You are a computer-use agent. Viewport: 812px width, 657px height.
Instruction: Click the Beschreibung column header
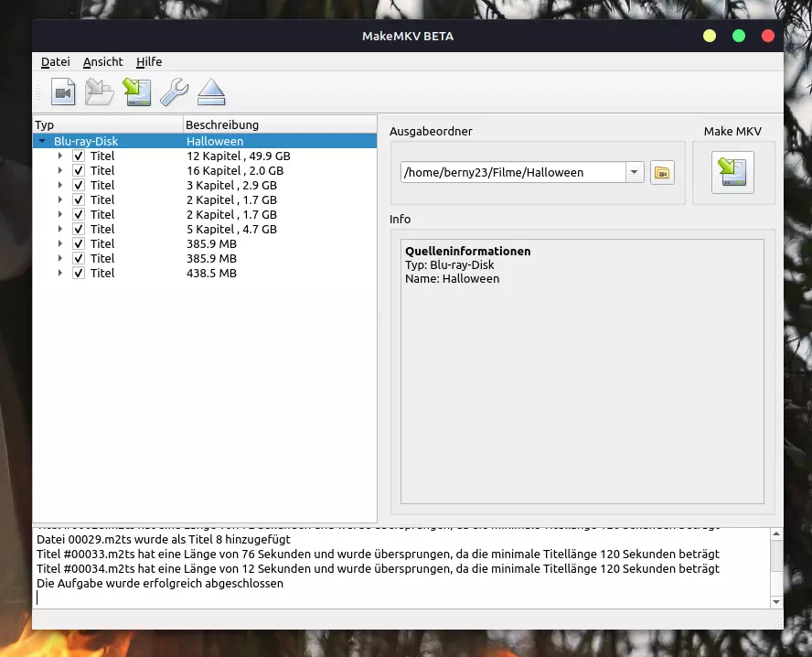(280, 124)
